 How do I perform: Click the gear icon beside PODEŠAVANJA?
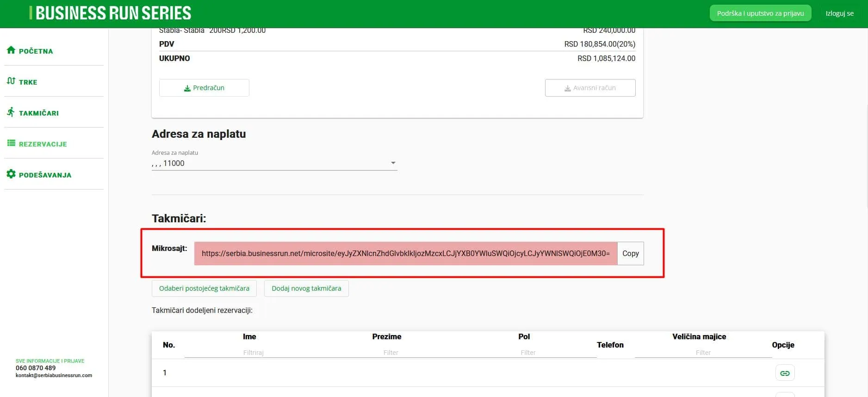click(11, 174)
